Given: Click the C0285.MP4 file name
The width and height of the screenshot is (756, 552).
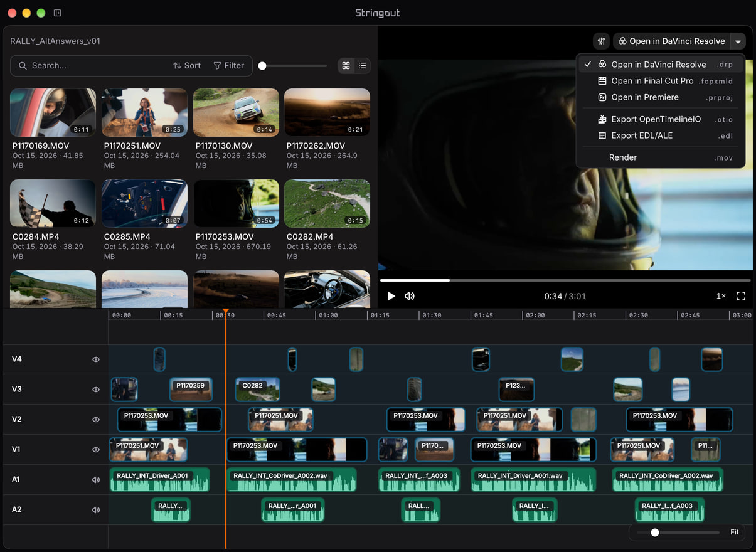Looking at the screenshot, I should pos(127,237).
